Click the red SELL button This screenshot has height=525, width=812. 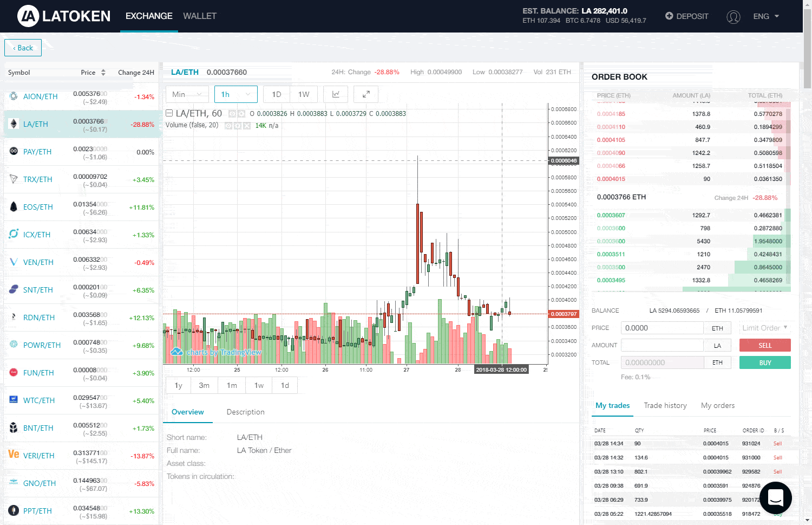[x=765, y=345]
